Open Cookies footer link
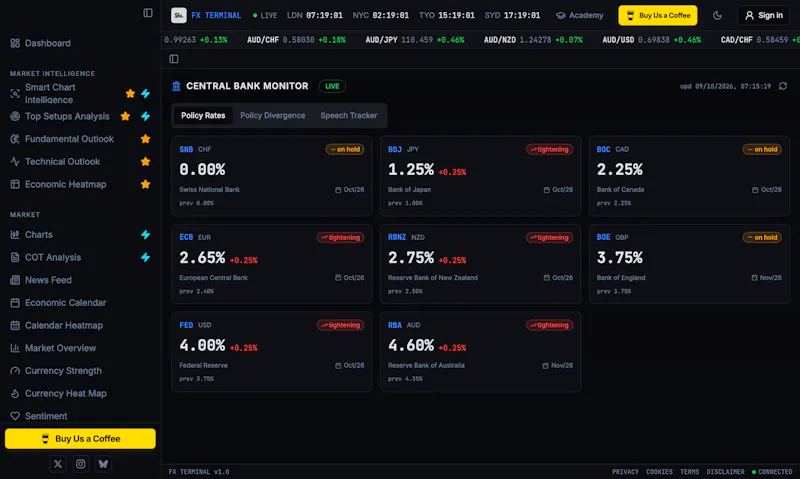The image size is (800, 479). coord(659,472)
